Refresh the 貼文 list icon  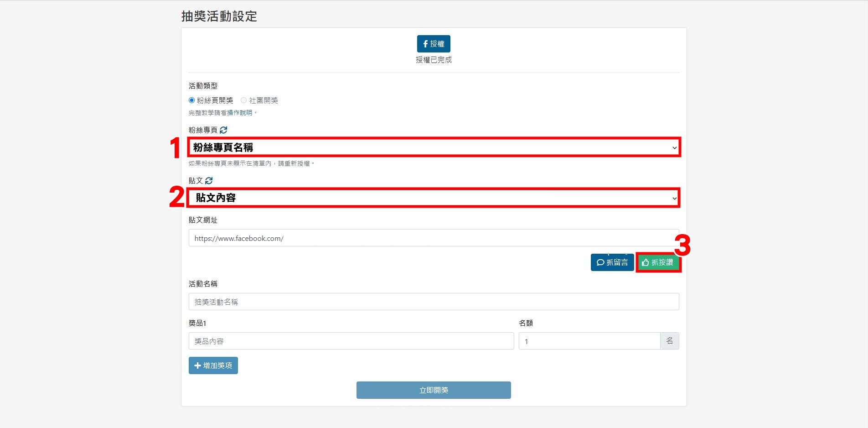tap(209, 181)
